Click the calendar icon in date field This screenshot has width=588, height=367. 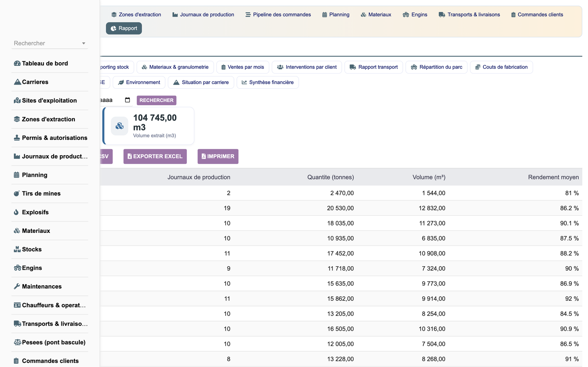click(x=127, y=100)
